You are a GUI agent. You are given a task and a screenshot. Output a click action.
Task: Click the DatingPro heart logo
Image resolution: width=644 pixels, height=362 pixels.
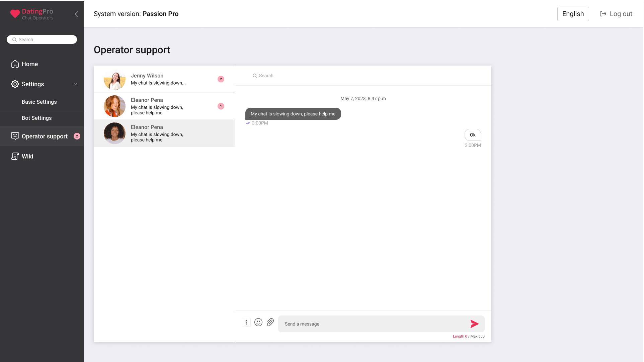(15, 14)
